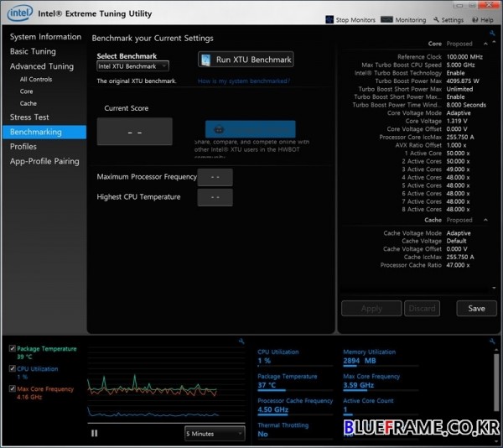Click the Stop Monitors icon
The width and height of the screenshot is (503, 448).
[329, 19]
